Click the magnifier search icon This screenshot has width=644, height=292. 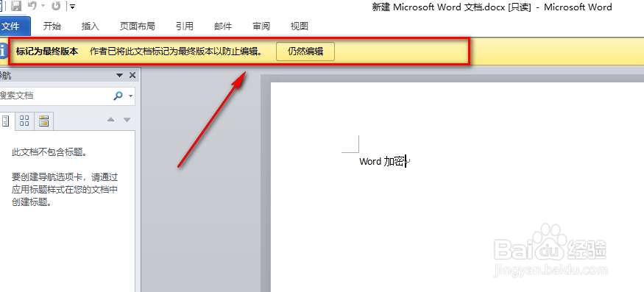point(118,96)
